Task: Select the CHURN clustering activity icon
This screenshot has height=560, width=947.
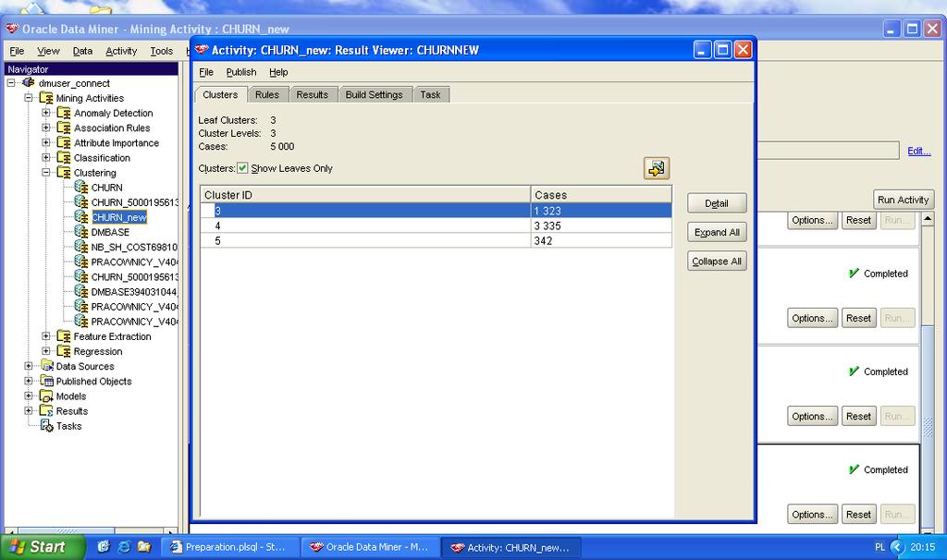Action: (81, 187)
